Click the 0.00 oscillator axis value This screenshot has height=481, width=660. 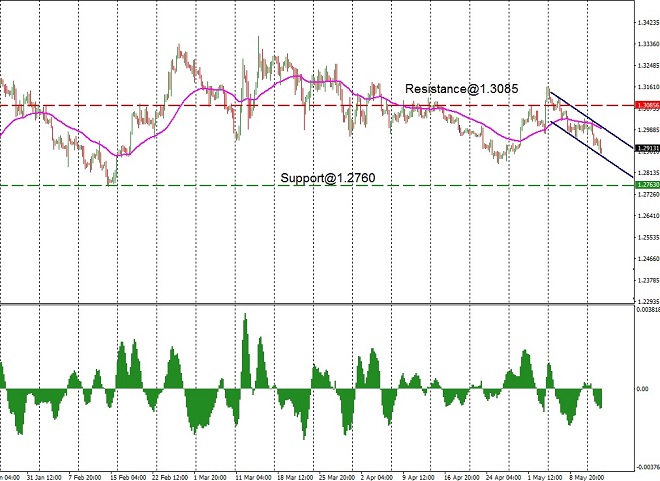(643, 389)
